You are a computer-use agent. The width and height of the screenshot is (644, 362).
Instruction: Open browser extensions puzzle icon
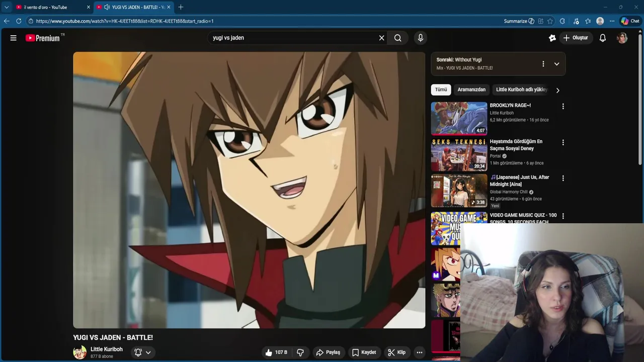point(562,21)
